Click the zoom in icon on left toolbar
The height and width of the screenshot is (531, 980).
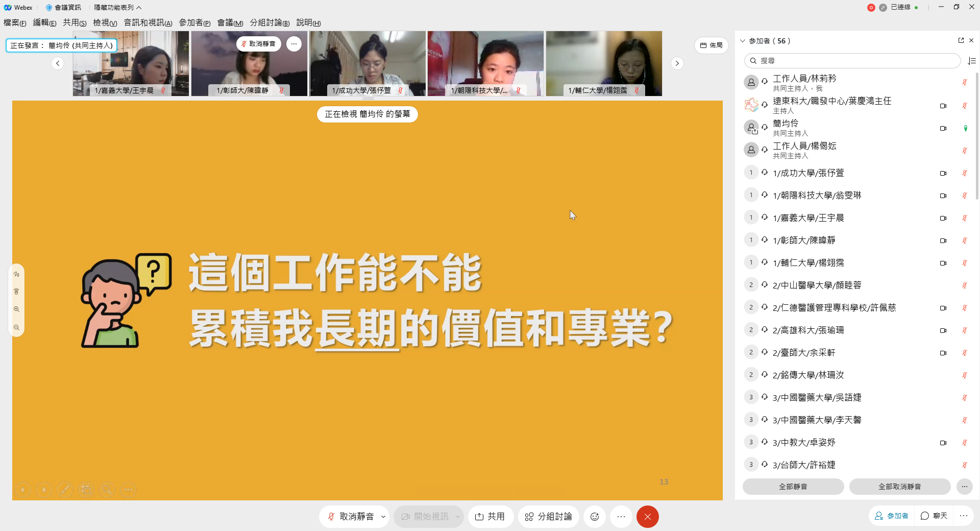pyautogui.click(x=16, y=309)
